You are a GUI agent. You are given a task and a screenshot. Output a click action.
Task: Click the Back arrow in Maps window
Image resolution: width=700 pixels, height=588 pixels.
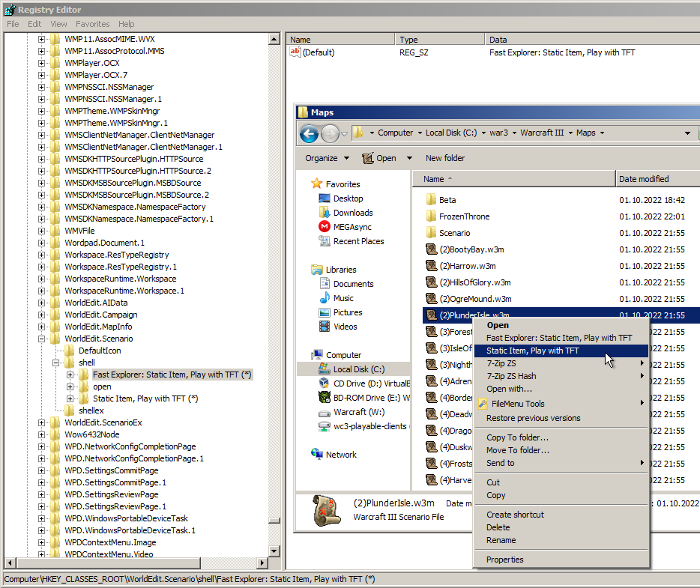pyautogui.click(x=309, y=133)
